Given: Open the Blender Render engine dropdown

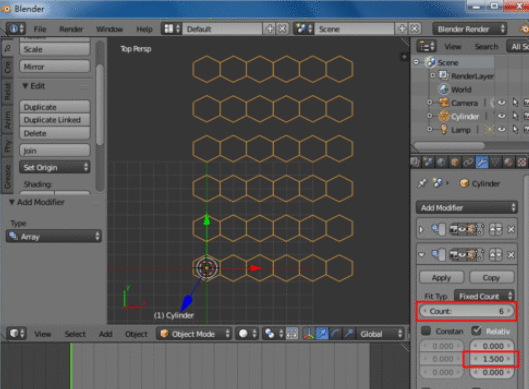Looking at the screenshot, I should click(470, 29).
